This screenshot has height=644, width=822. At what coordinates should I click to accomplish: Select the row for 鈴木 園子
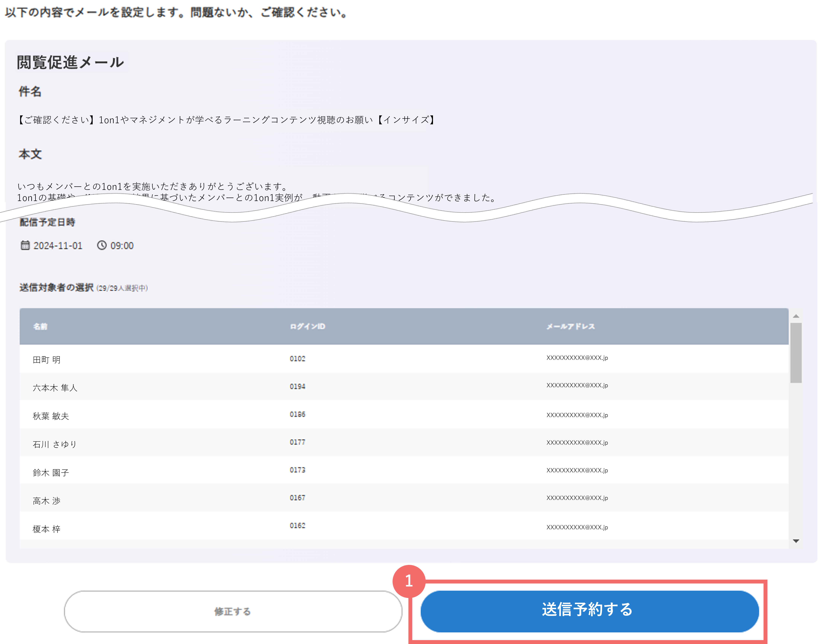[404, 470]
